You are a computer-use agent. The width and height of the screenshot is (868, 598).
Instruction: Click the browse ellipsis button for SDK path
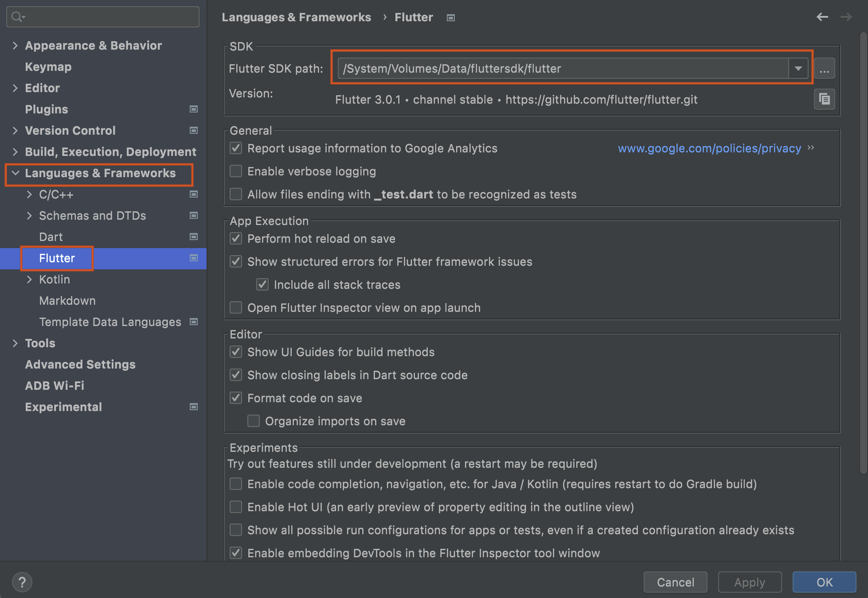click(824, 69)
